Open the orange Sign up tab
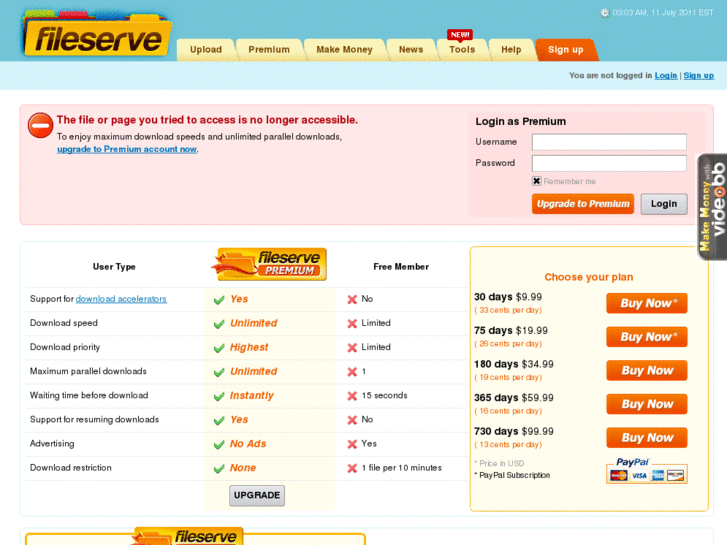The width and height of the screenshot is (727, 545). (x=566, y=50)
